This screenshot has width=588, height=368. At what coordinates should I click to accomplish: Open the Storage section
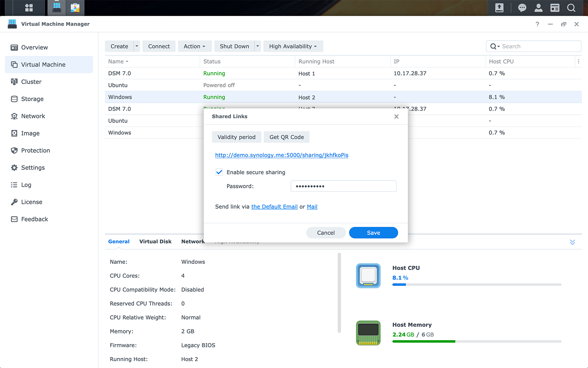[x=32, y=99]
